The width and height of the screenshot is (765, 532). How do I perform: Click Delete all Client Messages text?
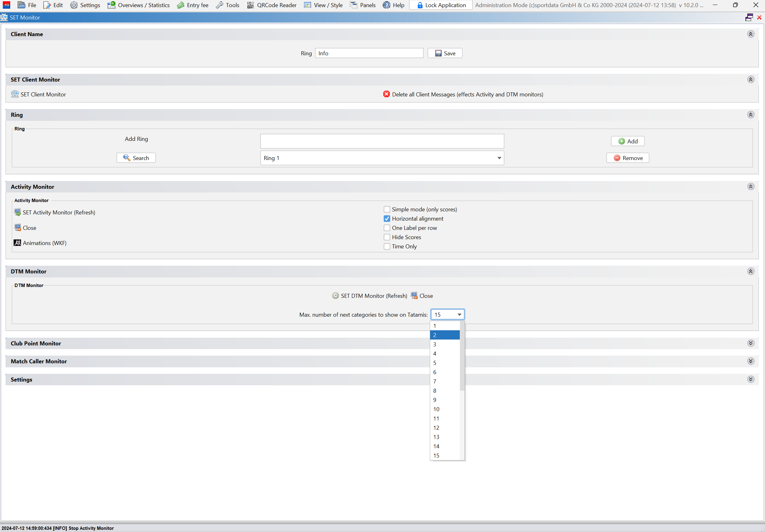(x=468, y=95)
